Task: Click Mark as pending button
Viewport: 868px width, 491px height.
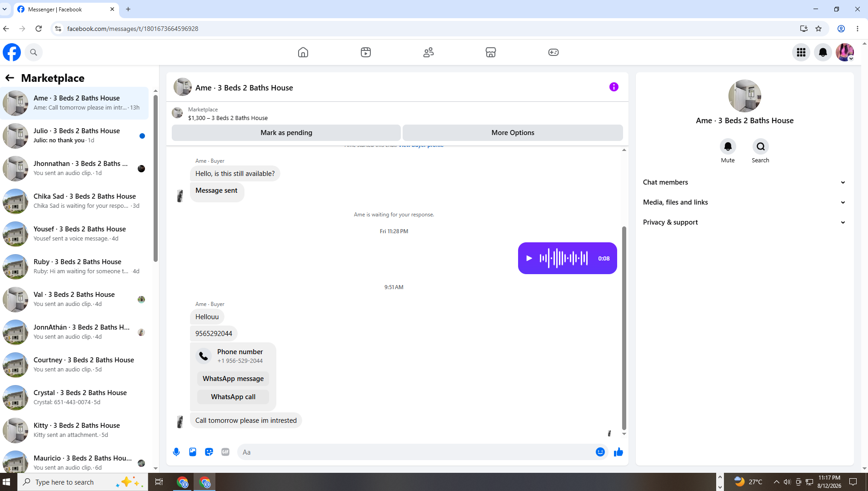Action: click(x=286, y=133)
